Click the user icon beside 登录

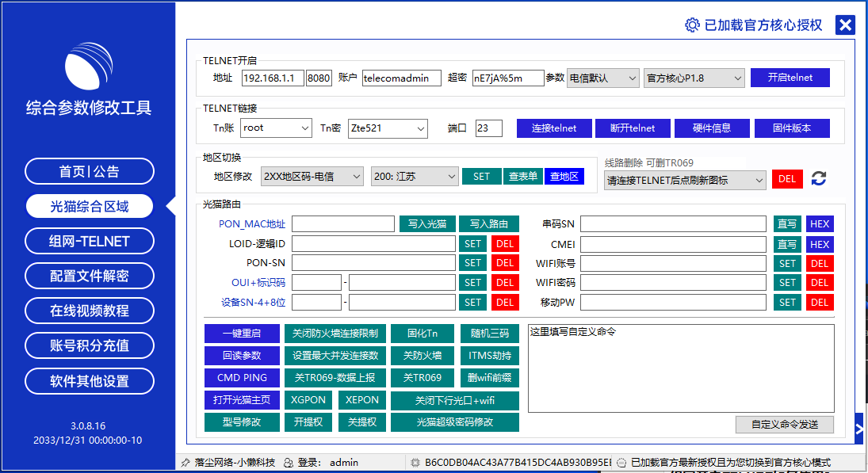[289, 463]
